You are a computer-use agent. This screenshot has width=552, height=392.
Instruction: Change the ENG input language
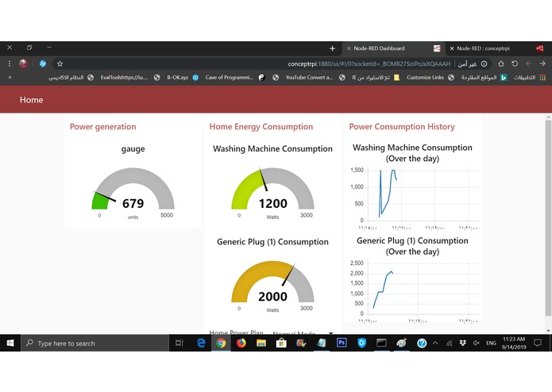pyautogui.click(x=491, y=343)
